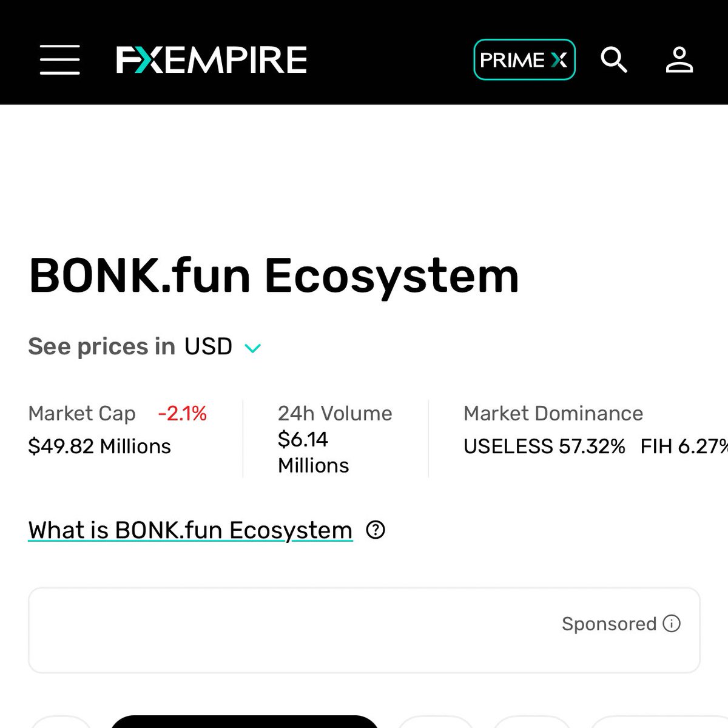Screen dimensions: 728x728
Task: Click the teal X in Prime X badge
Action: (559, 60)
